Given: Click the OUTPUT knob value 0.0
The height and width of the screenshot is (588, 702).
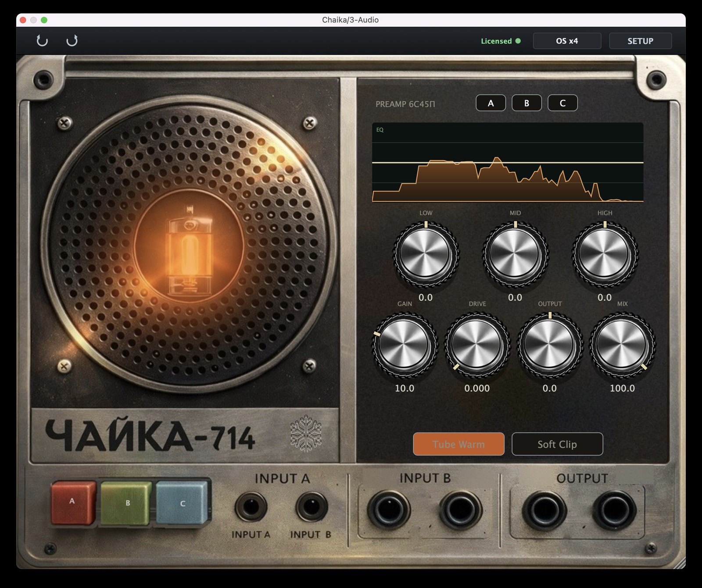Looking at the screenshot, I should pos(550,388).
